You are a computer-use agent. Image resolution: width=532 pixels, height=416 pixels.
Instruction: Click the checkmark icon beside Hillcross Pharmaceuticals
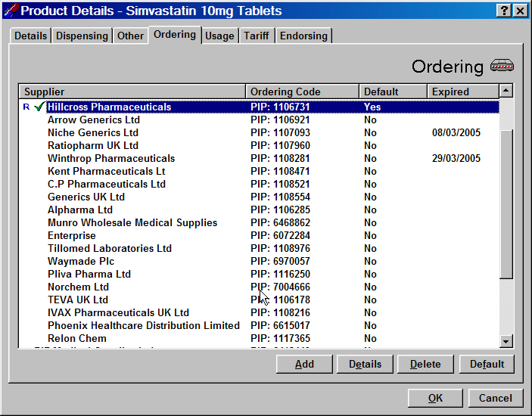pos(39,107)
